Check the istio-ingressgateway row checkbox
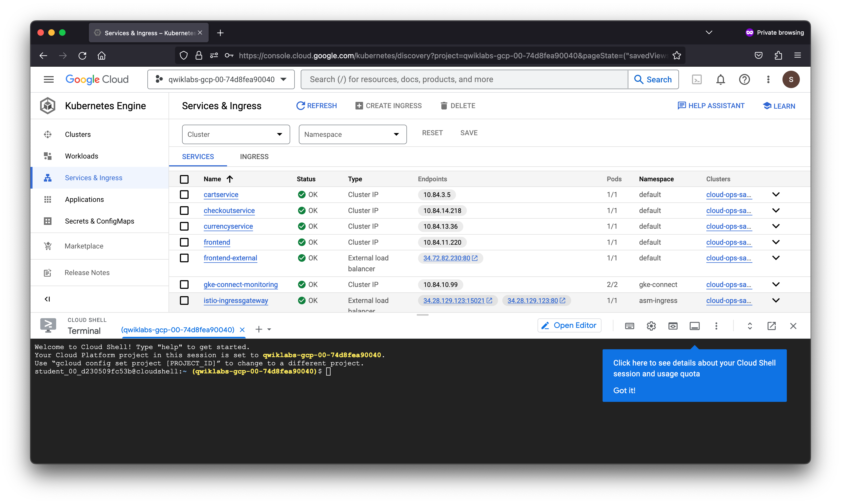Screen dimensions: 841x504 tap(184, 301)
